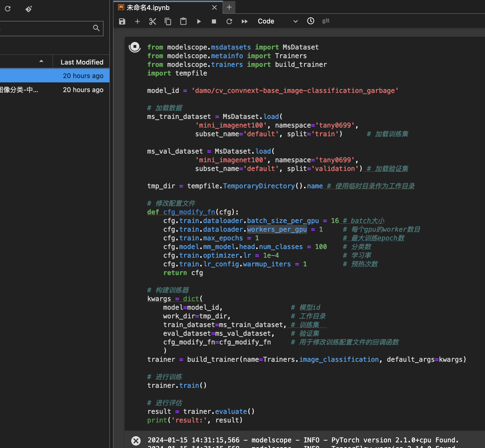This screenshot has width=485, height=448.
Task: Click the save notebook icon
Action: [122, 21]
